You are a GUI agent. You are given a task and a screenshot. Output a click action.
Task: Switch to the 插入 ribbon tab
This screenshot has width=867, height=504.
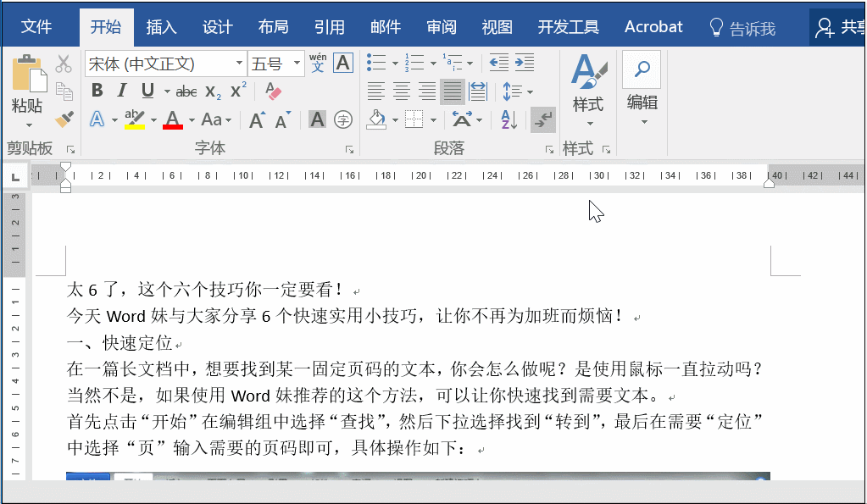click(162, 26)
